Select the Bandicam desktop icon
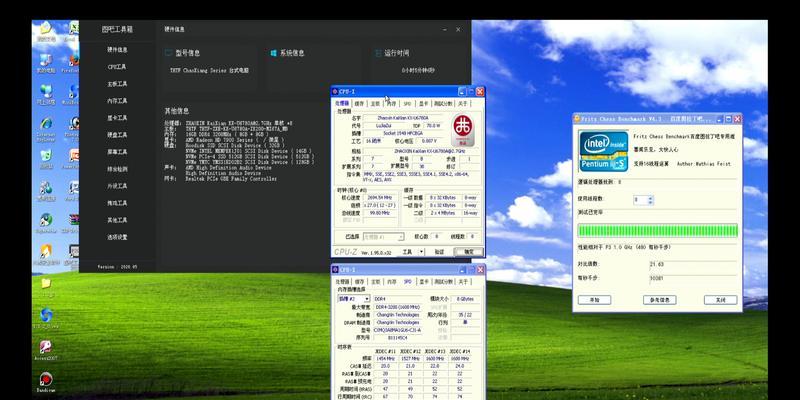Viewport: 800px width, 400px height. [45, 380]
